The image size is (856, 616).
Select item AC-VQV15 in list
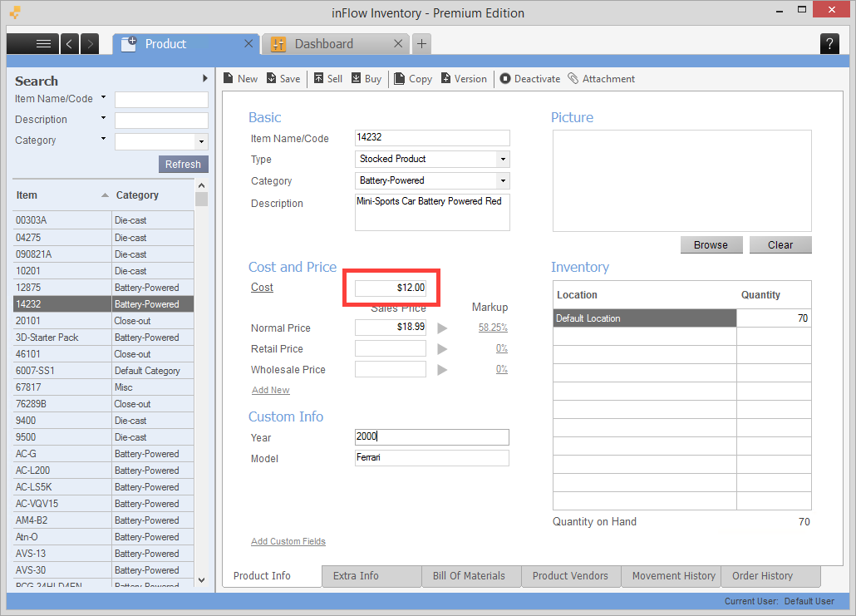(104, 504)
